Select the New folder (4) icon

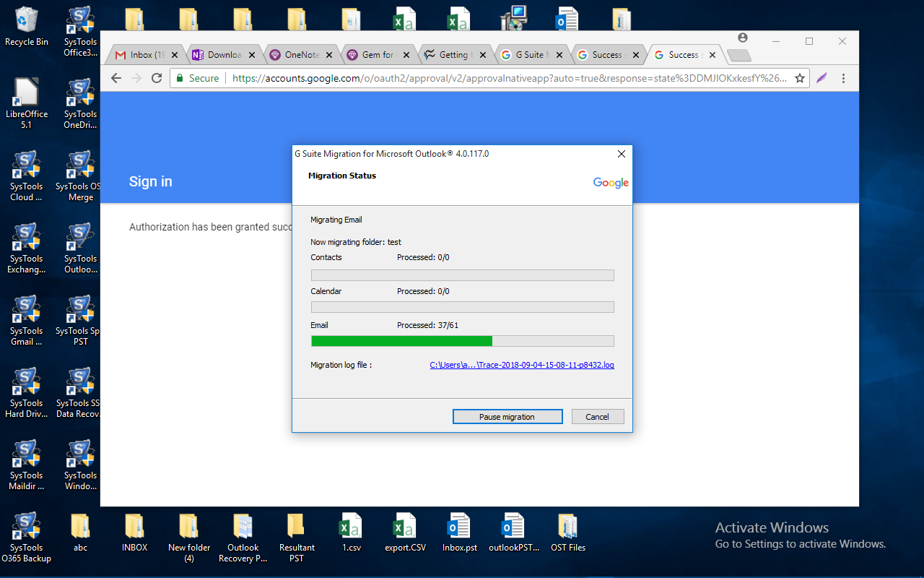pyautogui.click(x=188, y=537)
